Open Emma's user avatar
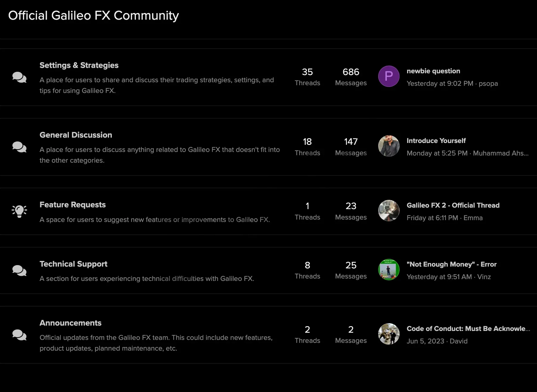Screen dimensions: 537x392 click(389, 211)
